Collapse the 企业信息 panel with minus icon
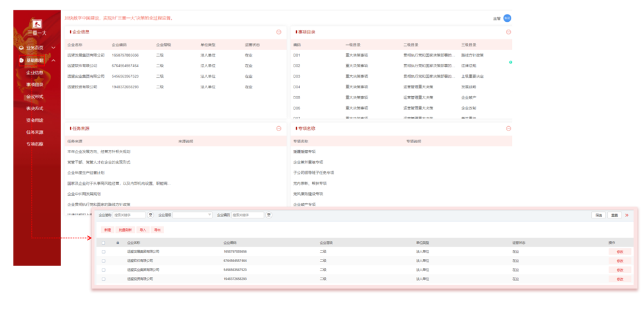Image resolution: width=644 pixels, height=322 pixels. click(x=279, y=32)
